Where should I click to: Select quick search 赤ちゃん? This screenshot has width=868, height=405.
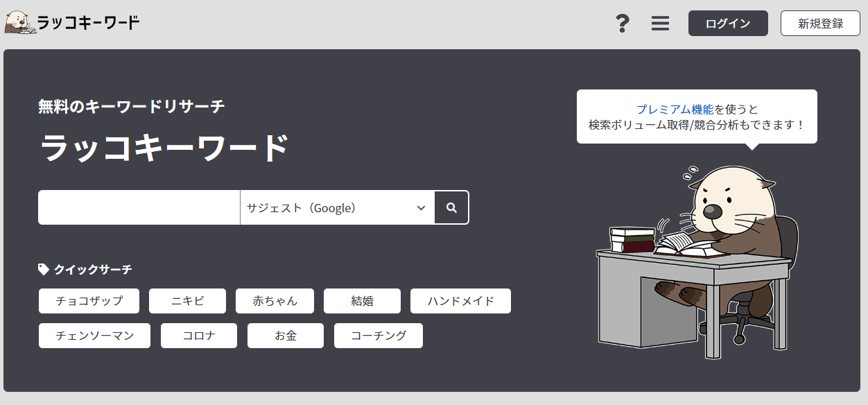(x=275, y=301)
